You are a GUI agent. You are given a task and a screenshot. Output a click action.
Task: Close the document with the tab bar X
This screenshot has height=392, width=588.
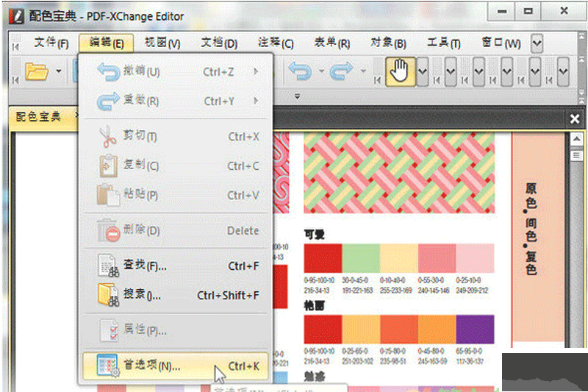coord(575,119)
